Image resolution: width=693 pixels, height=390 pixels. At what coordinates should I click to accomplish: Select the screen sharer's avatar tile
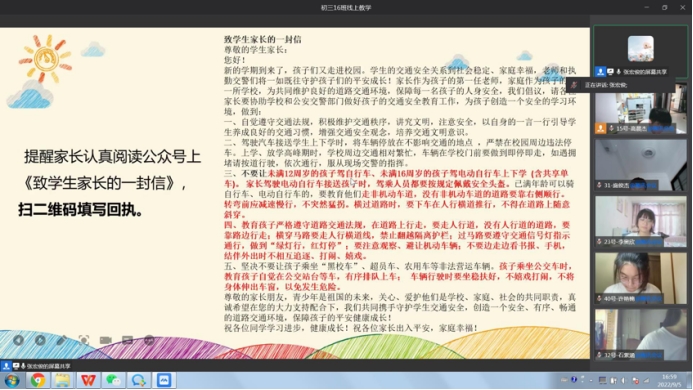(640, 51)
